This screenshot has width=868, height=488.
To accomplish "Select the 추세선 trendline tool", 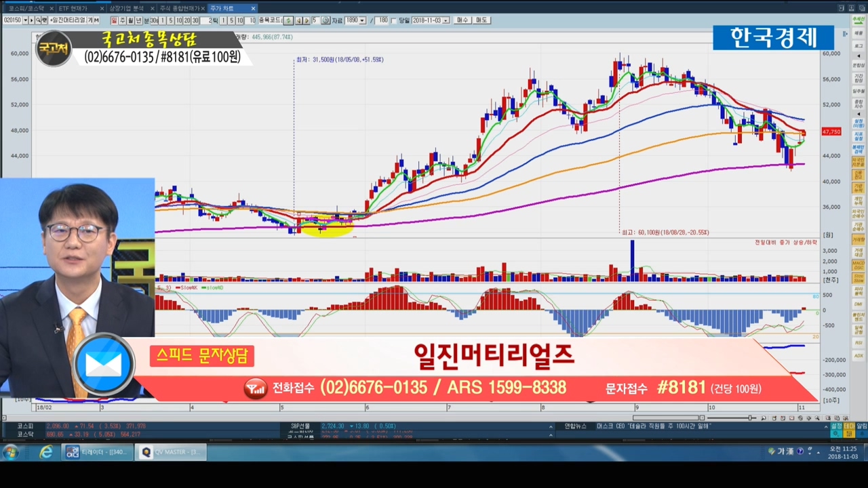I will click(859, 20).
